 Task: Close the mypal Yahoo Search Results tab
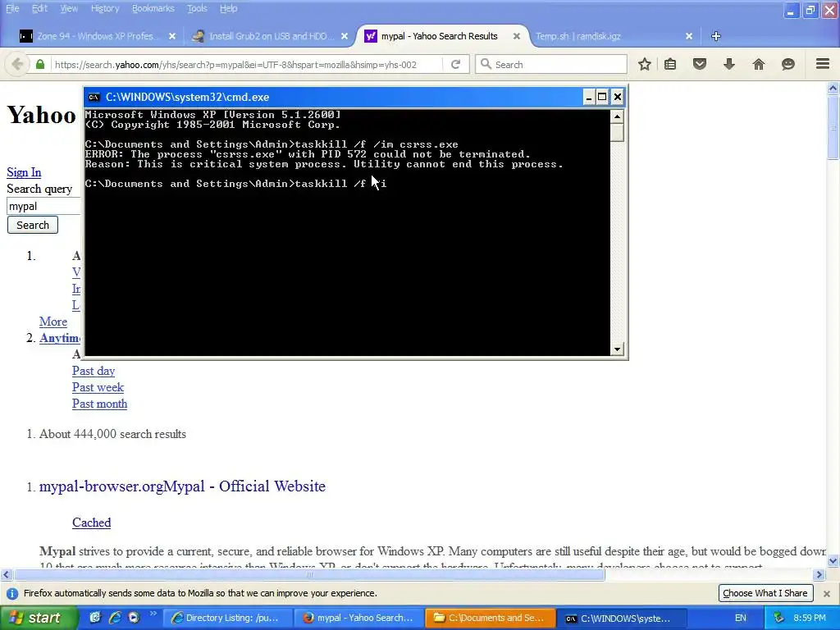[x=517, y=36]
